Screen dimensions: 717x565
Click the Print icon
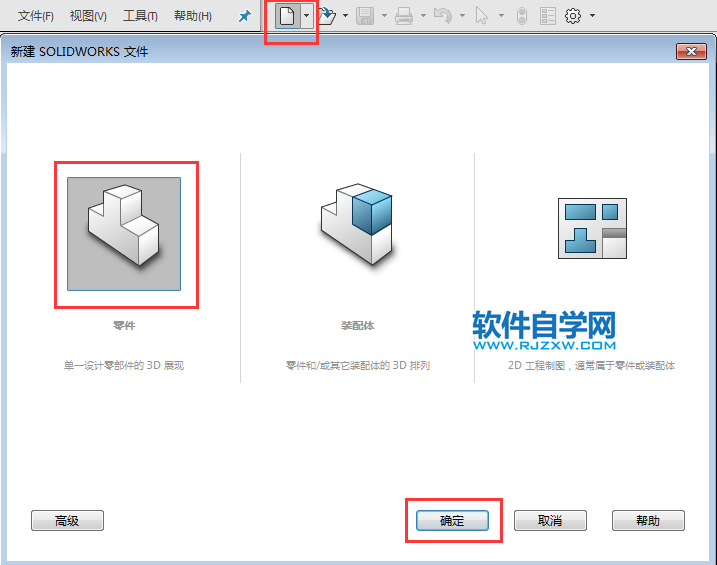click(x=404, y=16)
